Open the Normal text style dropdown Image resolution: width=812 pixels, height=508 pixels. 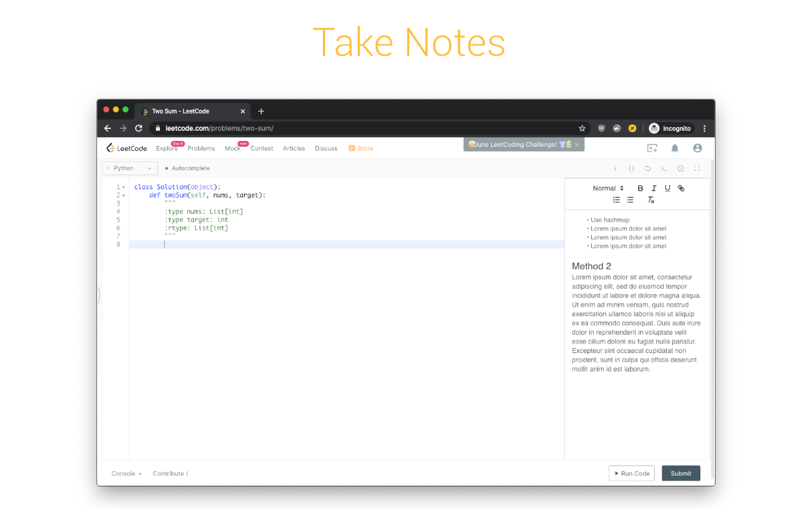(608, 188)
